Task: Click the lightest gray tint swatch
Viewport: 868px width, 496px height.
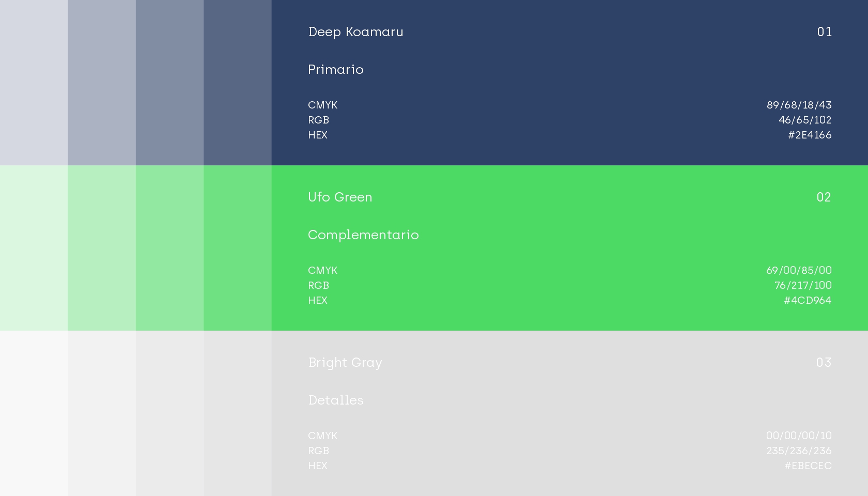Action: coord(34,413)
